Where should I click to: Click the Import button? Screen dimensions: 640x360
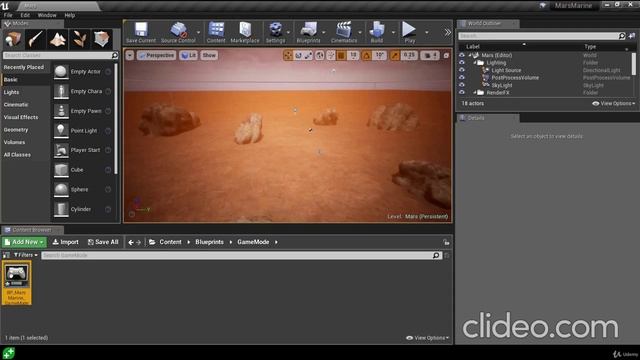point(65,242)
